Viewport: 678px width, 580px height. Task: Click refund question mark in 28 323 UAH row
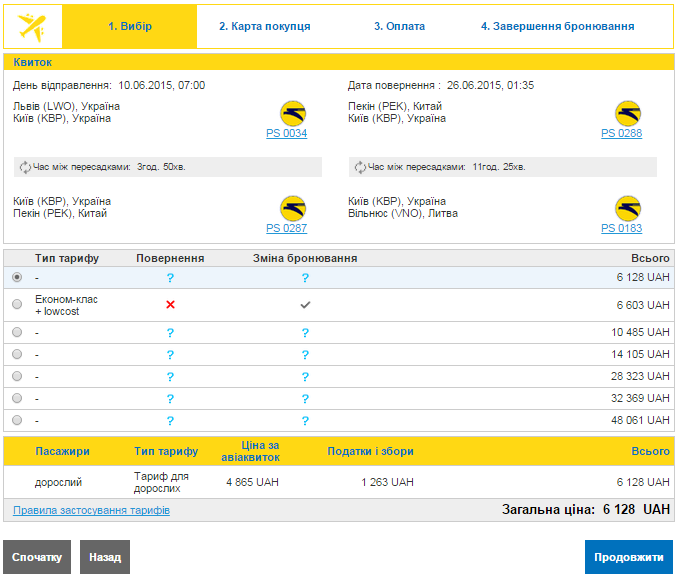tap(170, 377)
